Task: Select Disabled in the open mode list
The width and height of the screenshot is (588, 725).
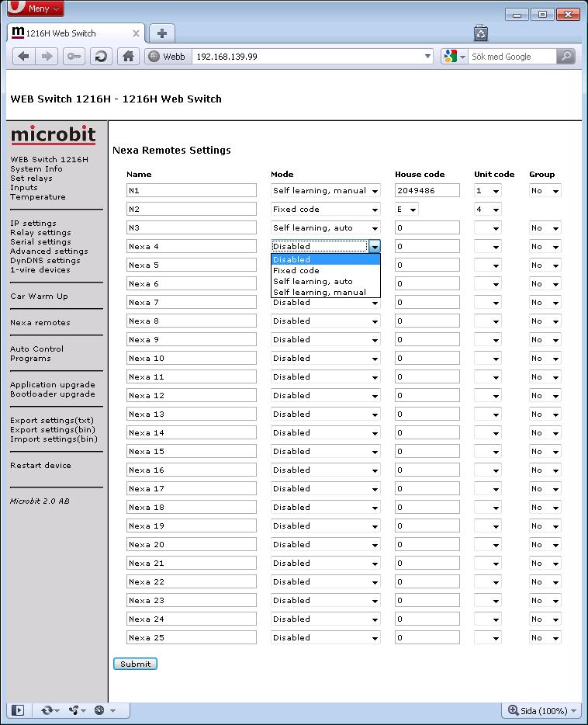Action: click(325, 259)
